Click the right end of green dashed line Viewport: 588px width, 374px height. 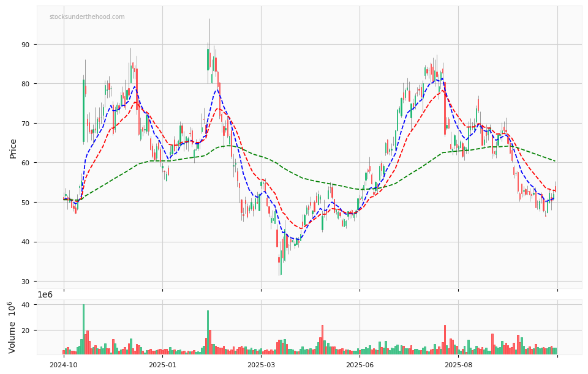pos(556,161)
